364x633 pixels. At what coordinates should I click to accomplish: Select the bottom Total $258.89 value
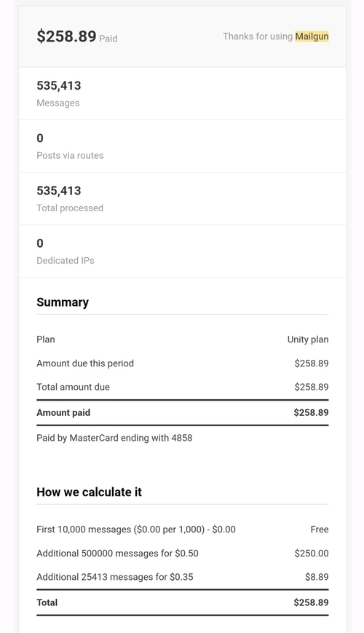click(311, 602)
